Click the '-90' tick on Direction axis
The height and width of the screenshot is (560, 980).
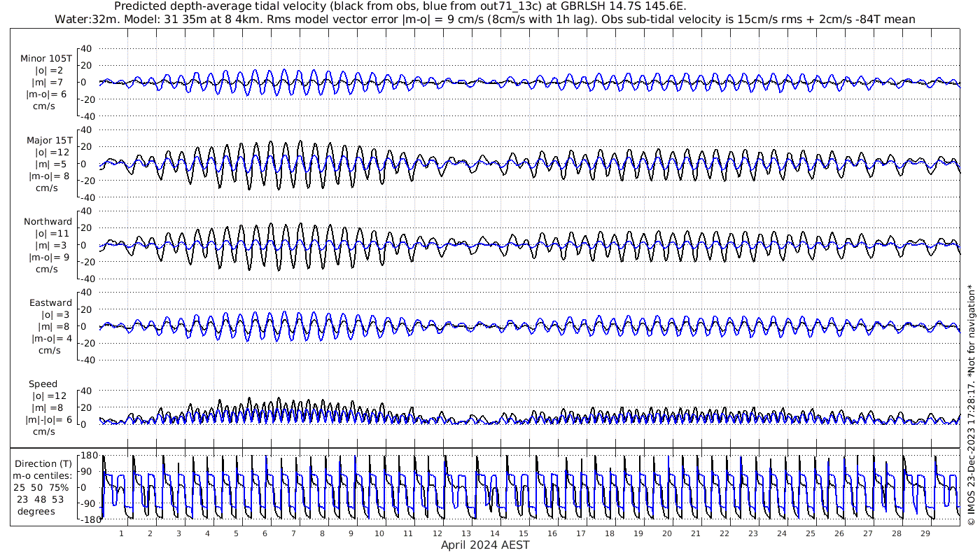(x=88, y=503)
